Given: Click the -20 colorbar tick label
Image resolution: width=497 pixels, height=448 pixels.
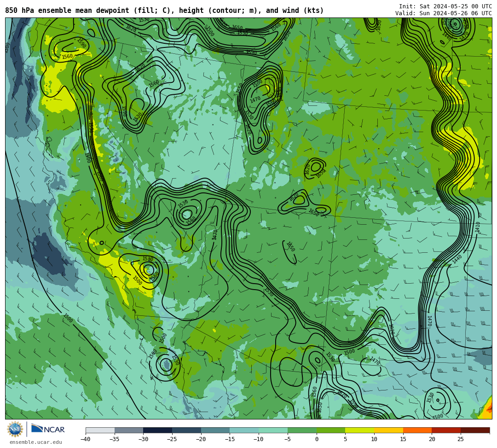Looking at the screenshot, I should click(x=201, y=439).
